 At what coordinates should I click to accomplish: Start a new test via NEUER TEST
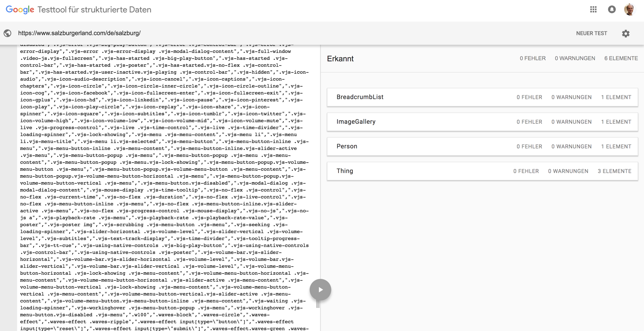click(x=592, y=34)
